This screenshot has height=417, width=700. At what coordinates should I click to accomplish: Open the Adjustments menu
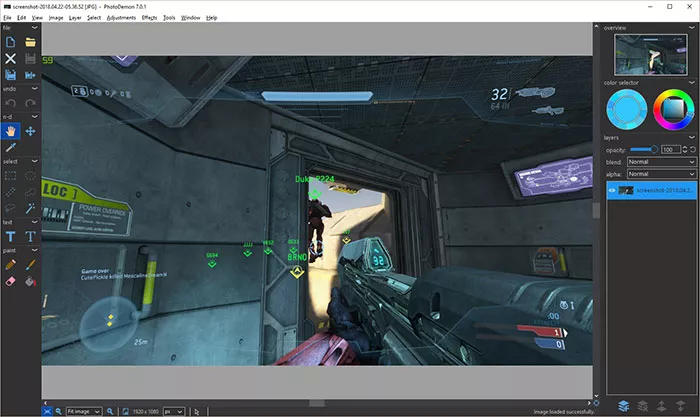pos(121,18)
